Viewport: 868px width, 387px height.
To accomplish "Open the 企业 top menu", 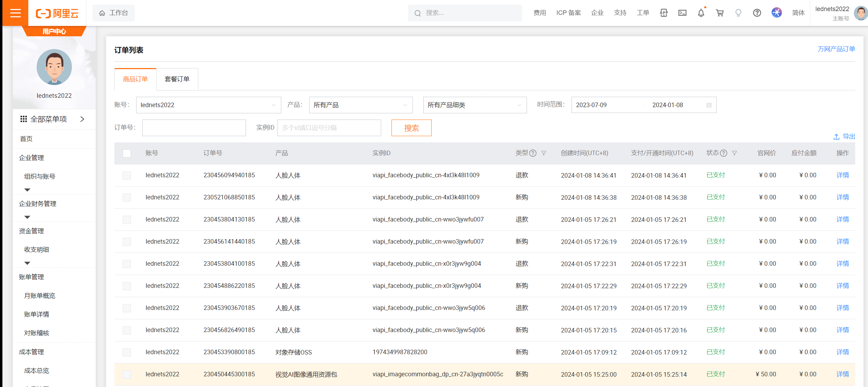I will (597, 13).
